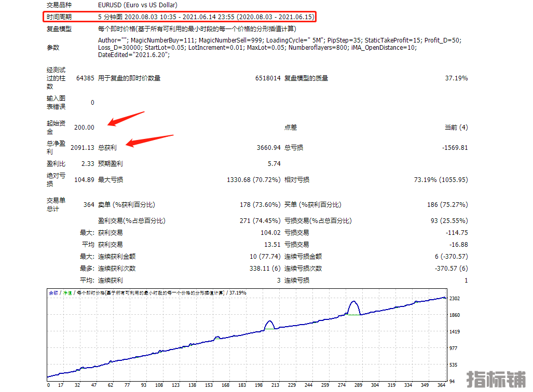Click the starting capital value 200.00
Image resolution: width=533 pixels, height=392 pixels.
point(84,128)
